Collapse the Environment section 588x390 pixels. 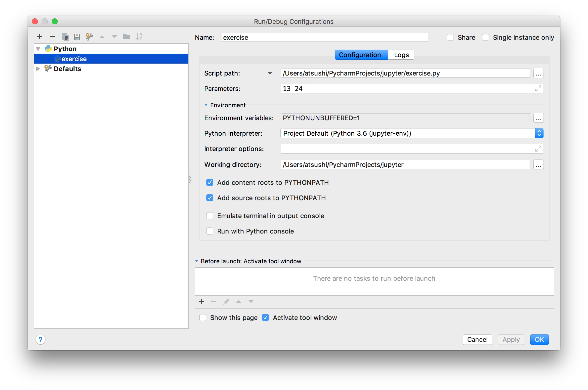(206, 105)
